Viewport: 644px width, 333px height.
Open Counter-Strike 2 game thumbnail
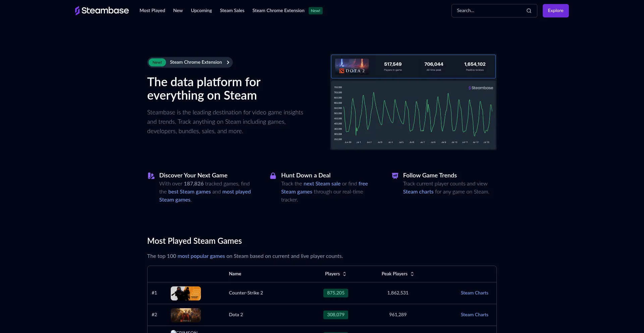(186, 293)
